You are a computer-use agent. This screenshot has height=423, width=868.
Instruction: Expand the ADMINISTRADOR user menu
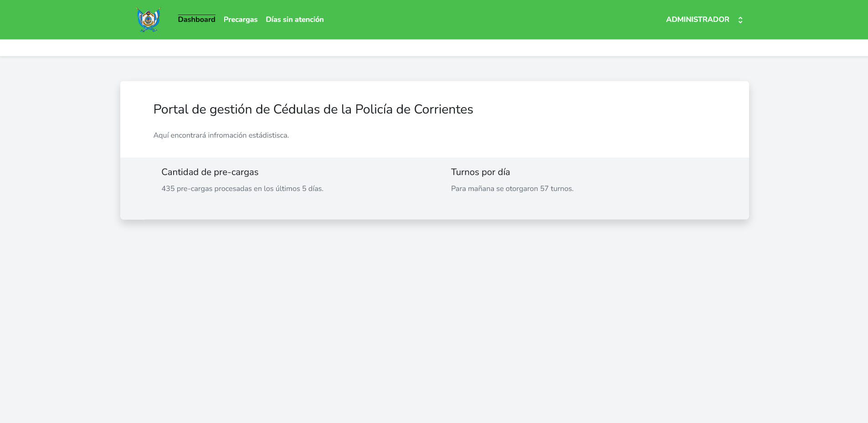(x=697, y=20)
